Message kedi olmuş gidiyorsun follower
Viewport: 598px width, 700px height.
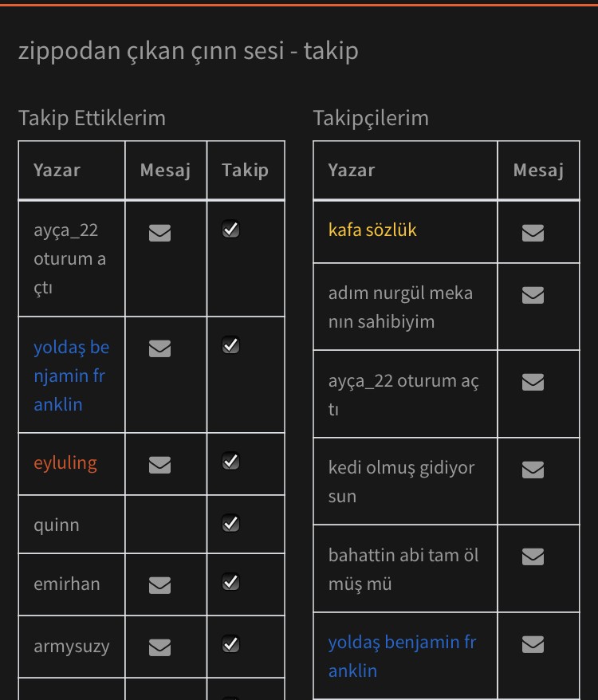[x=533, y=470]
